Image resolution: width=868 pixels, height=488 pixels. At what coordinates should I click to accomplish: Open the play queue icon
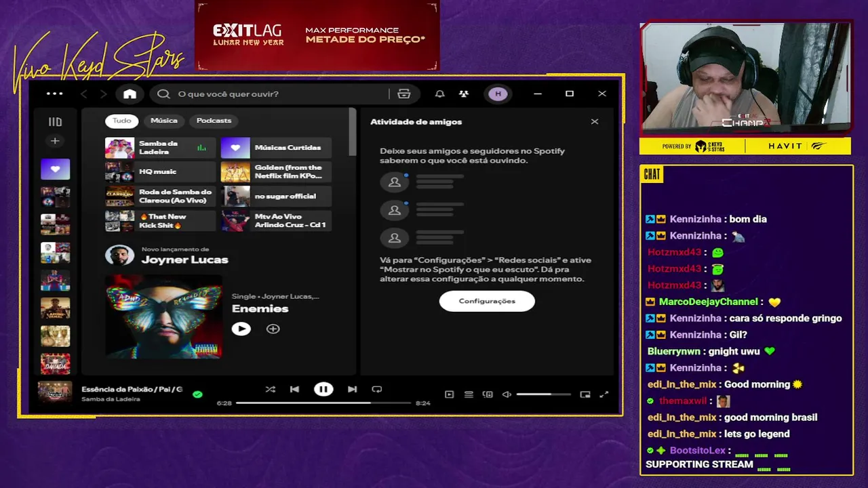(x=469, y=394)
